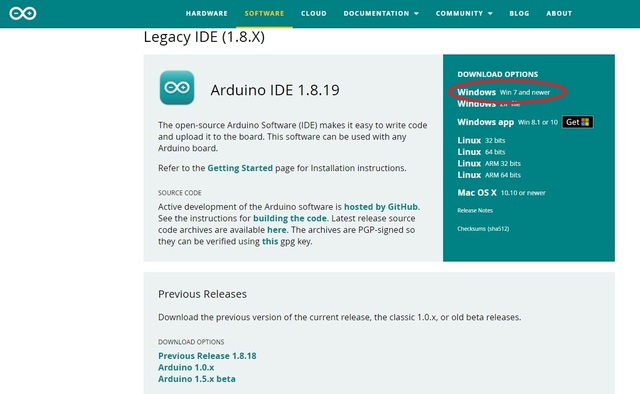Open the ABOUT navigation link

(x=559, y=13)
